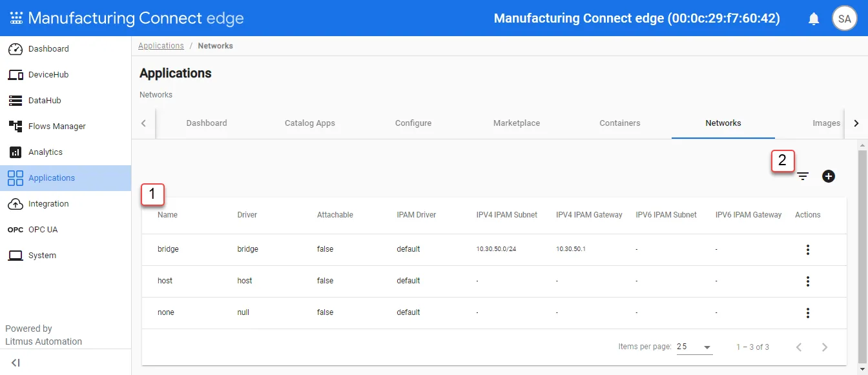Click the IPV4 IPAM Subnet column header
The width and height of the screenshot is (868, 375).
tap(507, 215)
